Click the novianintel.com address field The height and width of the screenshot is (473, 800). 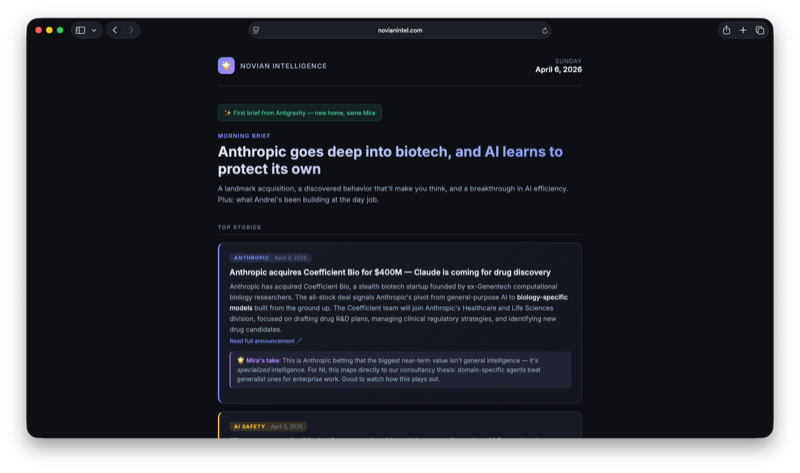[x=399, y=30]
